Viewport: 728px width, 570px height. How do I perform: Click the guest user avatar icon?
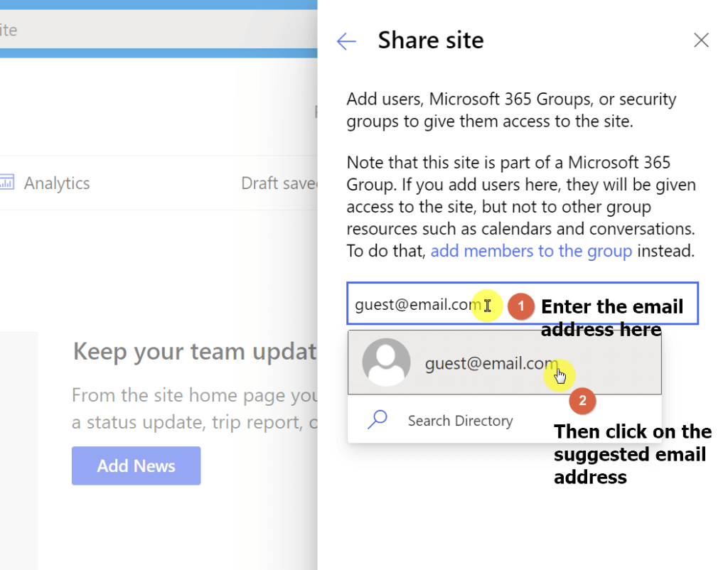coord(386,362)
